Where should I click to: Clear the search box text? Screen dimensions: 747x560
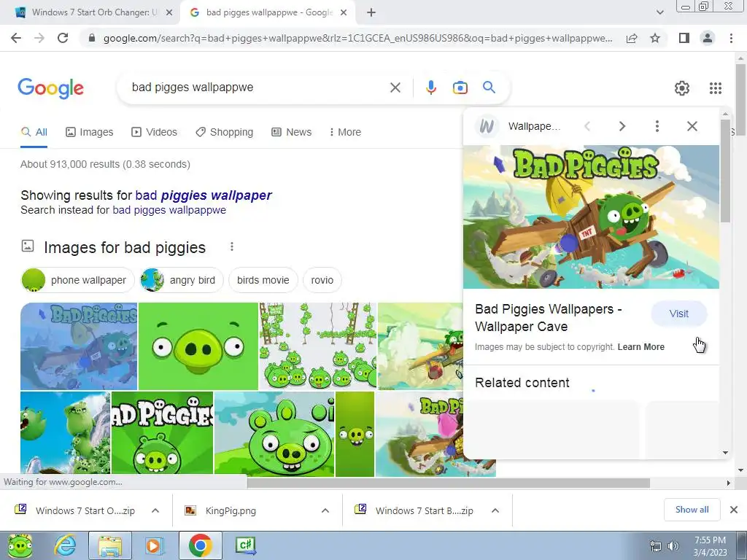(395, 87)
